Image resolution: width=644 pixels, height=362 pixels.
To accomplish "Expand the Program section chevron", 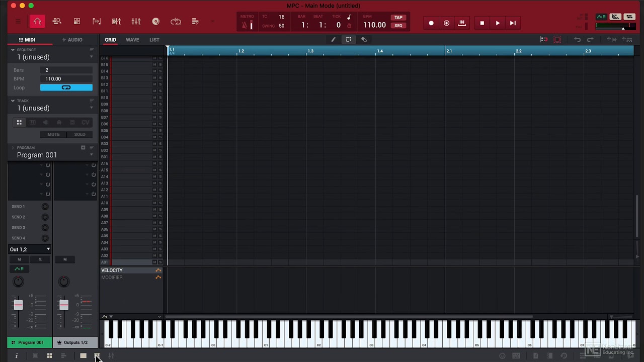I will click(13, 148).
